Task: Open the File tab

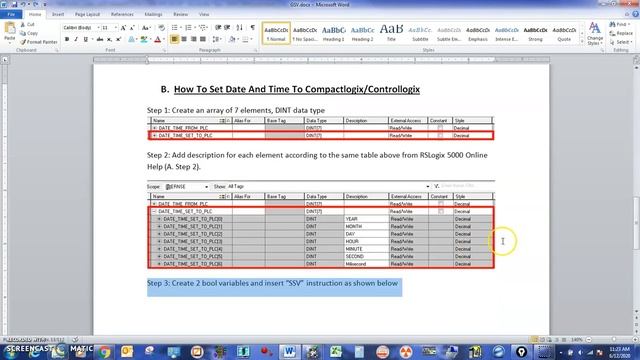Action: point(11,14)
